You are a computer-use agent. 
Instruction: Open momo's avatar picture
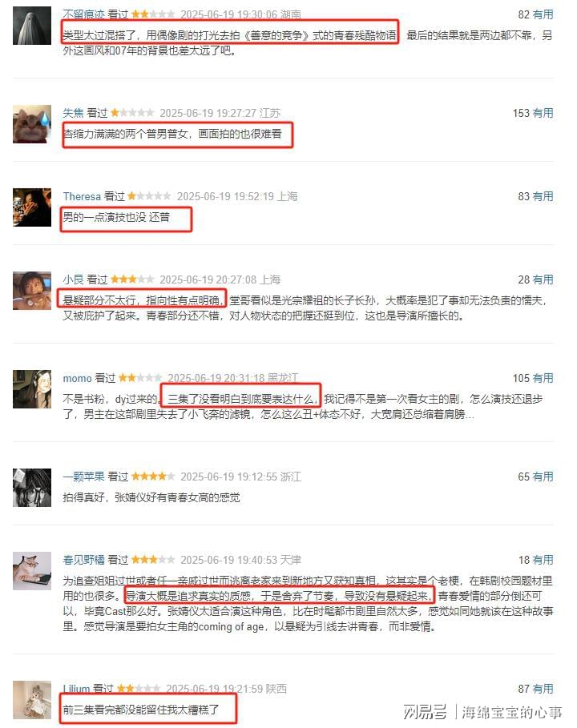pos(31,389)
